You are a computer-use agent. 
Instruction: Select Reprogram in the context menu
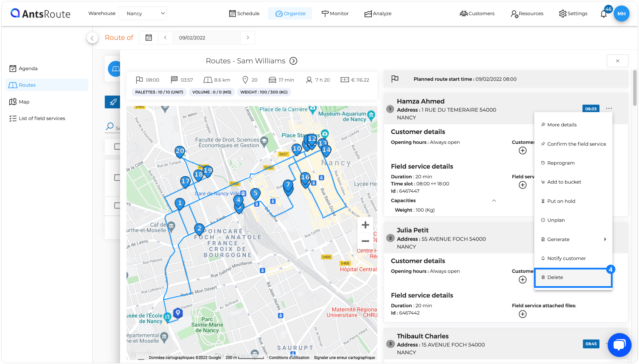[x=573, y=163]
